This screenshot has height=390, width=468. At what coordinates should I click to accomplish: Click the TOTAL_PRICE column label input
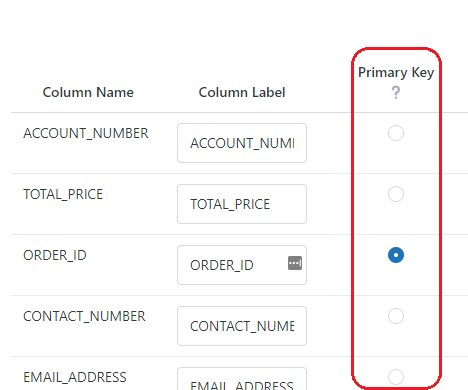(x=242, y=204)
